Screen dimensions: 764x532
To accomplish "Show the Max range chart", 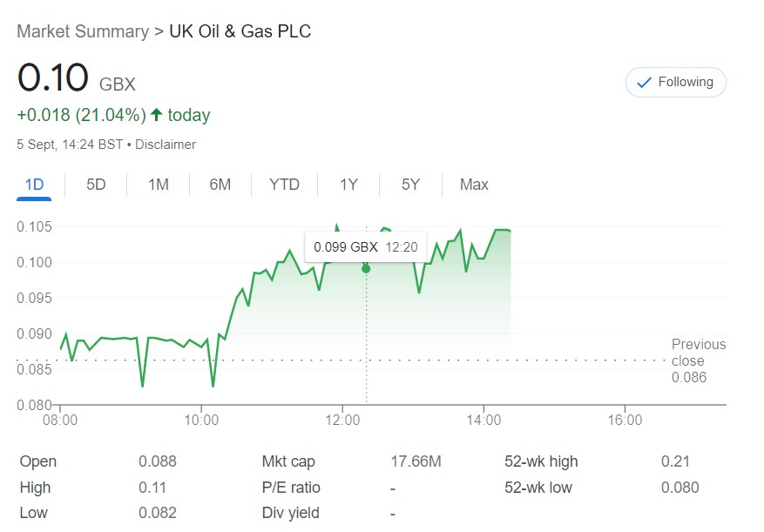I will [474, 185].
